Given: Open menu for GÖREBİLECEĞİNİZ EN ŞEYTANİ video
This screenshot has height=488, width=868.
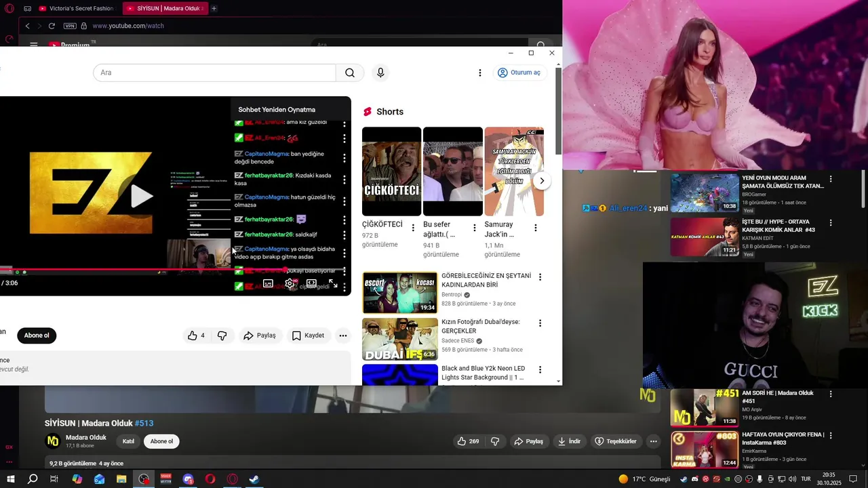Looking at the screenshot, I should point(540,277).
